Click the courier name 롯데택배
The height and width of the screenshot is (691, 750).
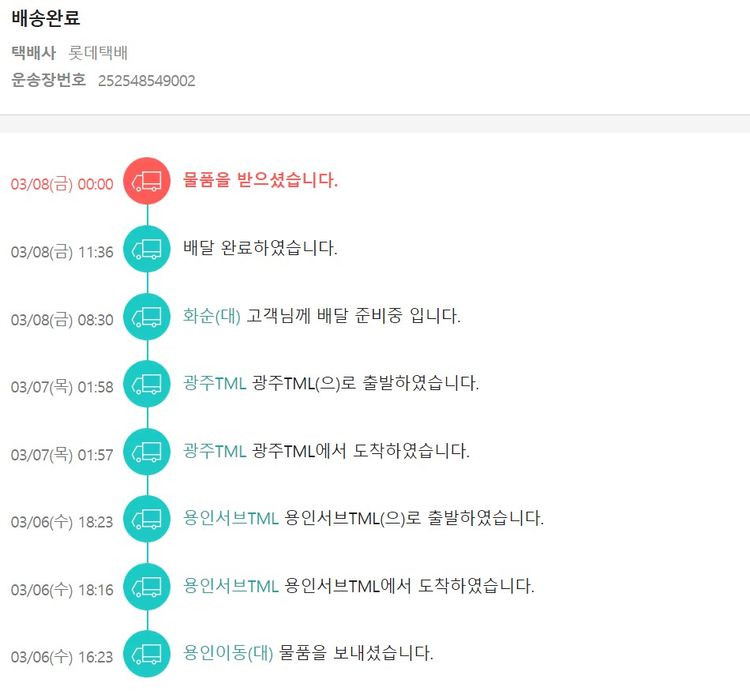click(97, 53)
